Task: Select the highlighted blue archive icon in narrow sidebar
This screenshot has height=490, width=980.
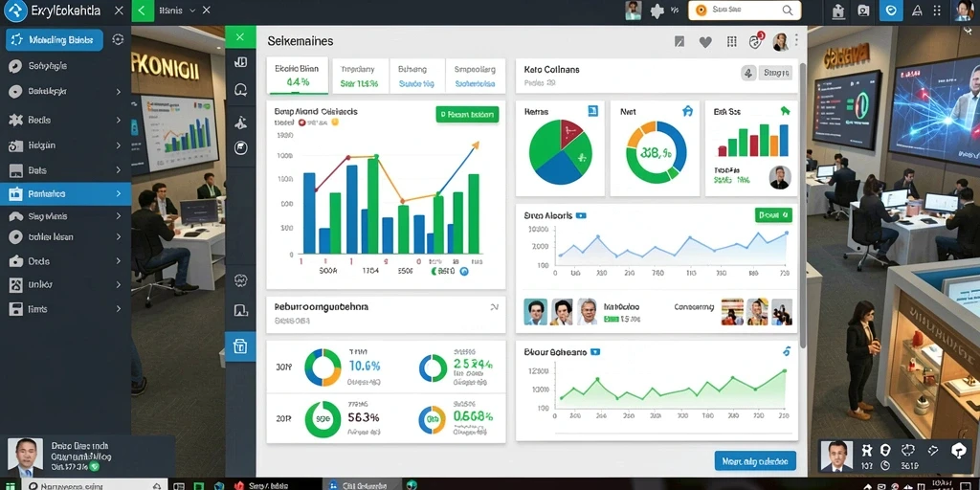Action: click(240, 346)
